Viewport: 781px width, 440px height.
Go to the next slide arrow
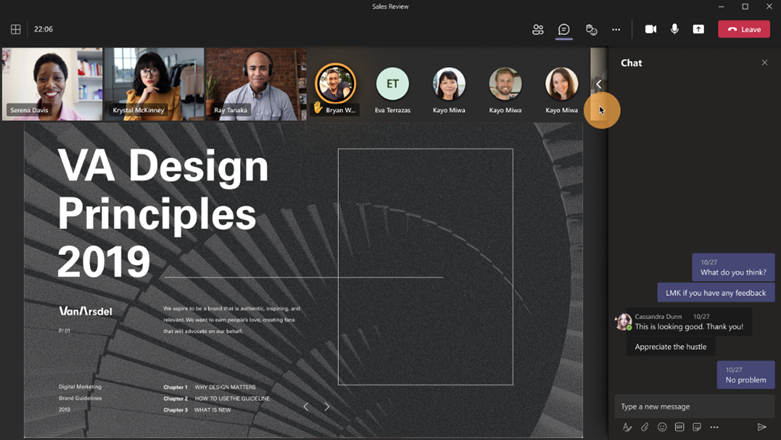[327, 407]
